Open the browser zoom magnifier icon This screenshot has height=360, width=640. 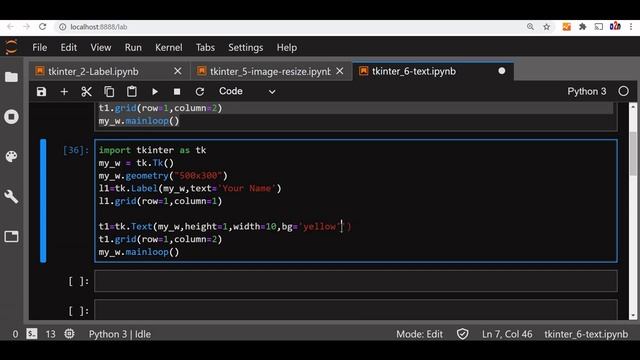[530, 27]
